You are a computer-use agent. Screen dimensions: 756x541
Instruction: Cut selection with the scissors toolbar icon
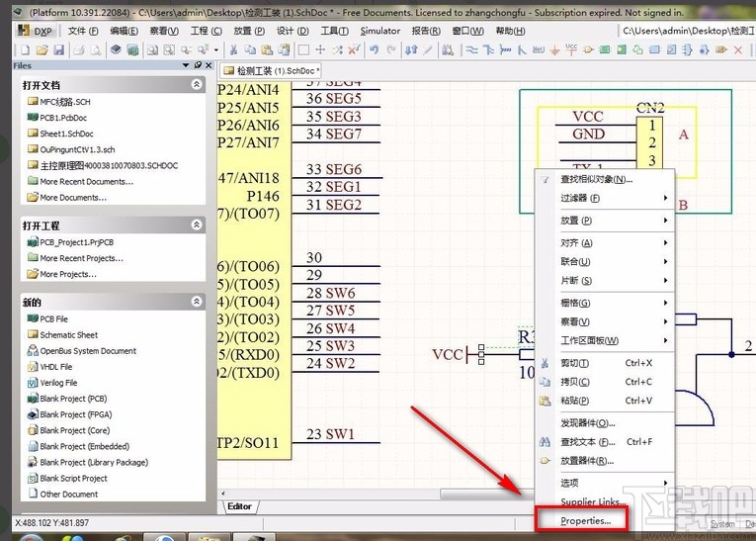tap(233, 49)
